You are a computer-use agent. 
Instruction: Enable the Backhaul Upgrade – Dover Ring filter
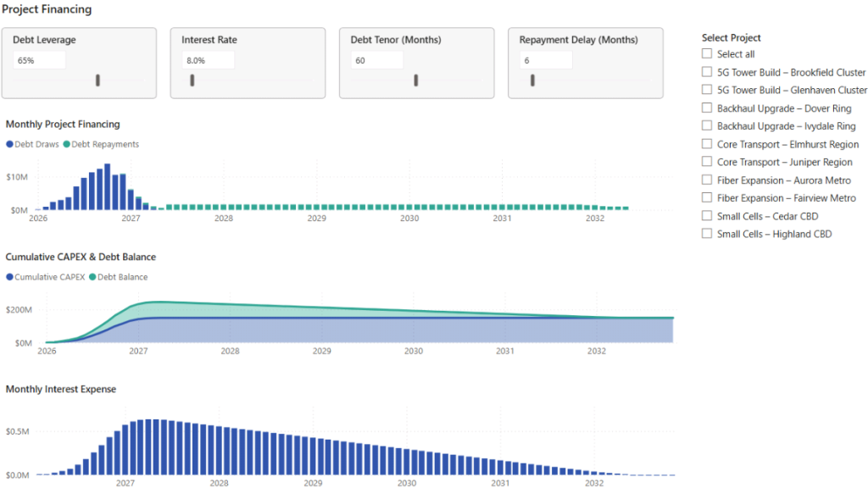pyautogui.click(x=706, y=108)
